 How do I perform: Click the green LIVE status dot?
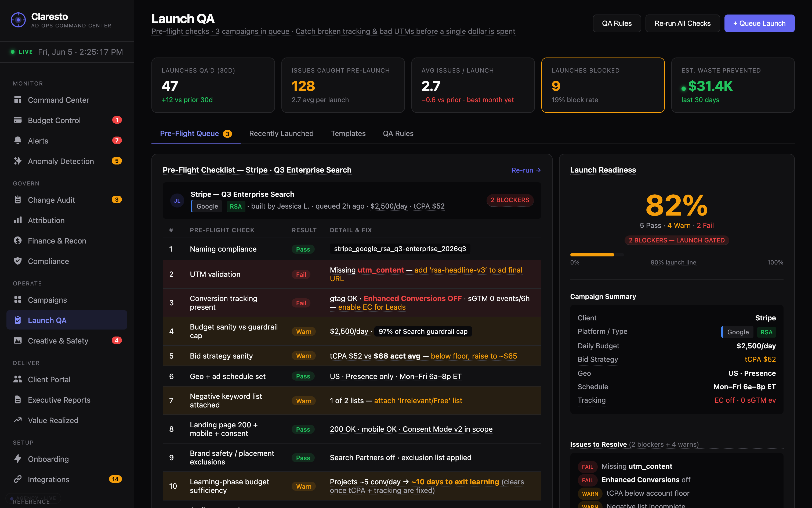[13, 52]
